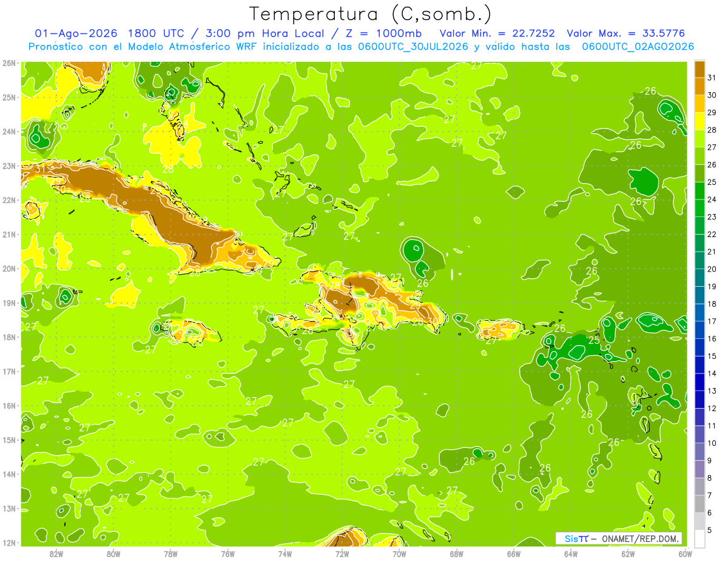Click the '18N' latitude axis label

(9, 337)
